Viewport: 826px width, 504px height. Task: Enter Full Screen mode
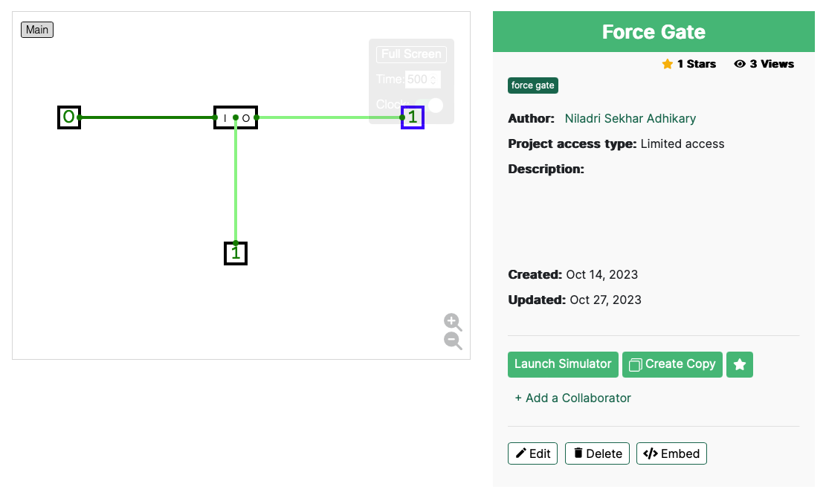(411, 54)
